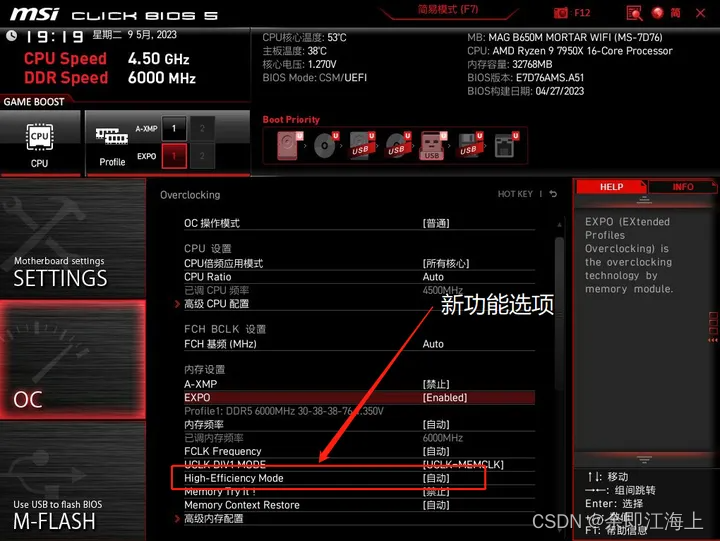This screenshot has height=541, width=720.
Task: Toggle the GAME BOOST CPU button
Action: 40,143
